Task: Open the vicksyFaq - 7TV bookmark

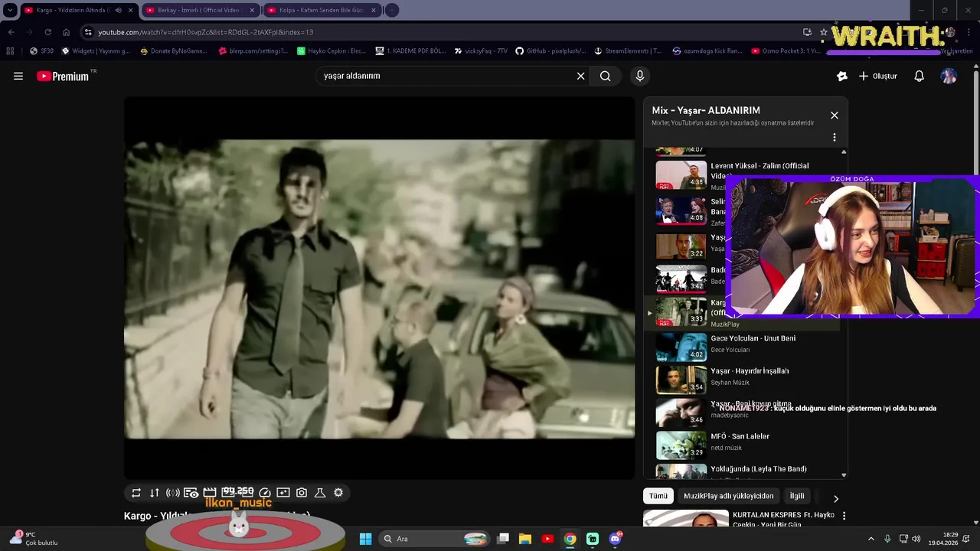Action: click(x=481, y=51)
